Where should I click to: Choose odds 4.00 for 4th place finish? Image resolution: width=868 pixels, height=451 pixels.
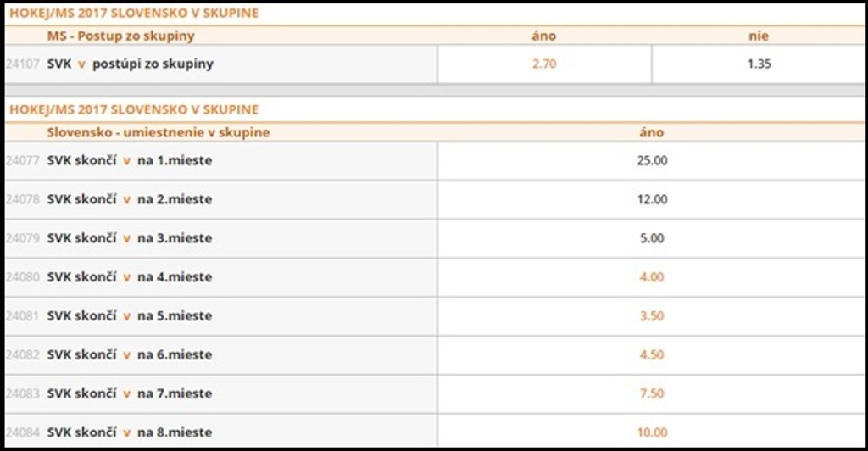651,277
